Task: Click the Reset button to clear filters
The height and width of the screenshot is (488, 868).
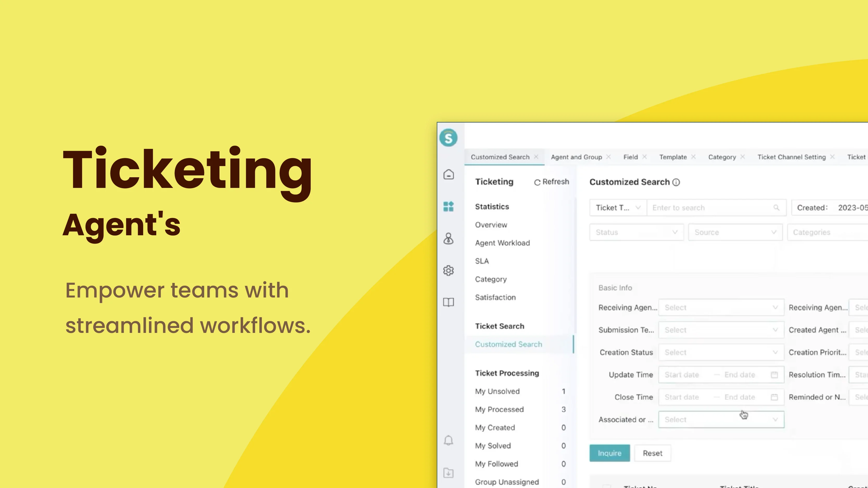Action: pyautogui.click(x=652, y=453)
